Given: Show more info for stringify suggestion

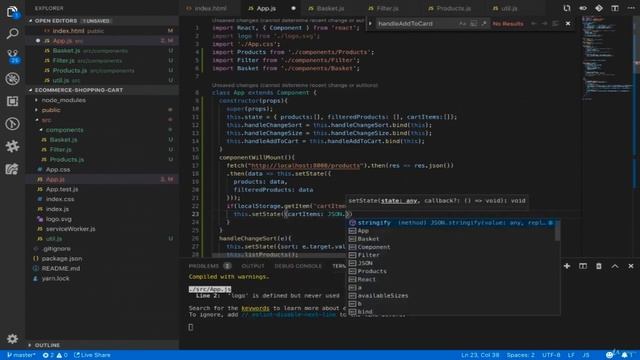Looking at the screenshot, I should pyautogui.click(x=551, y=223).
